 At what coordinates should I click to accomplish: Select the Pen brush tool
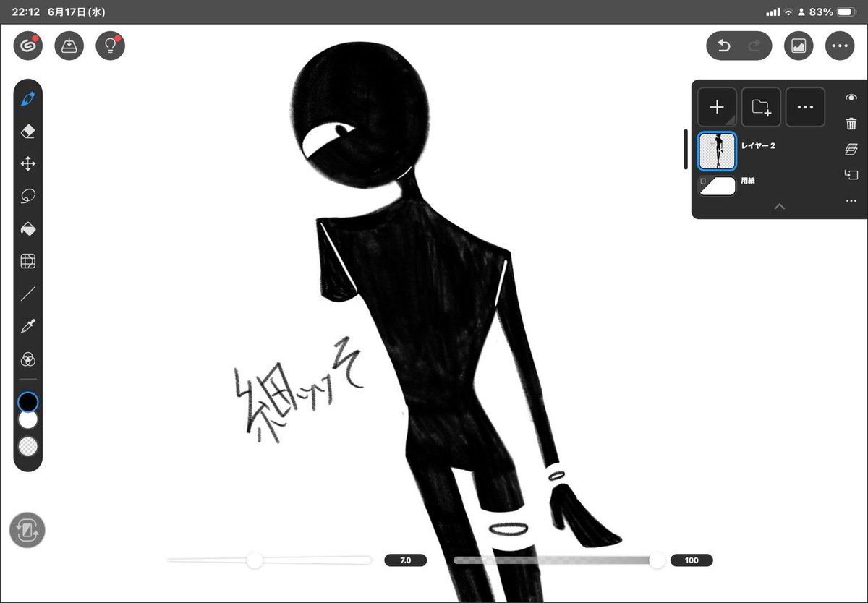tap(28, 99)
